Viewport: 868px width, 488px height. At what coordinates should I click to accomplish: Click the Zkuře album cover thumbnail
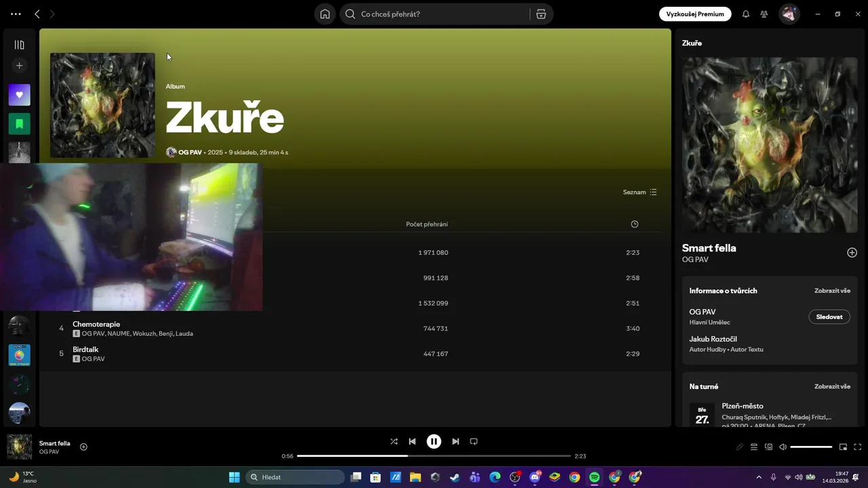pyautogui.click(x=102, y=106)
